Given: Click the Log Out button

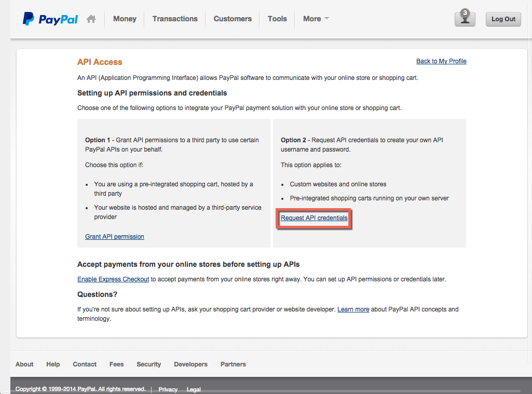Looking at the screenshot, I should [503, 19].
